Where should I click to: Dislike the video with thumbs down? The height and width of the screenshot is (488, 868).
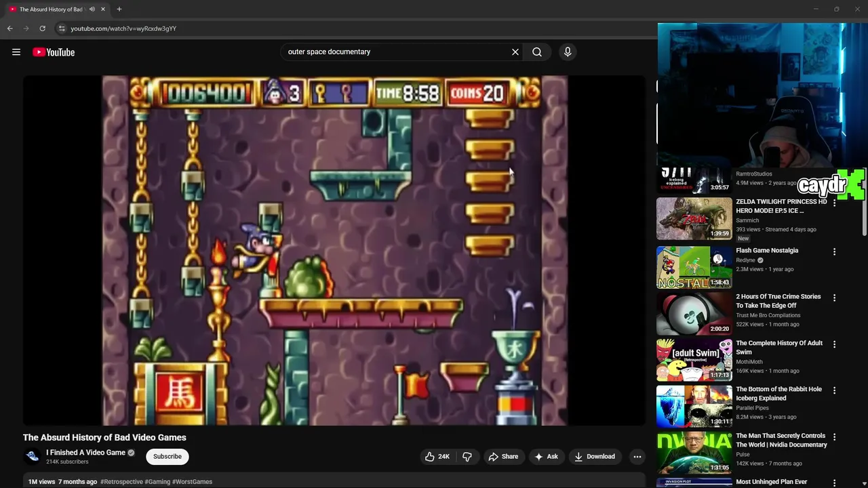coord(467,457)
